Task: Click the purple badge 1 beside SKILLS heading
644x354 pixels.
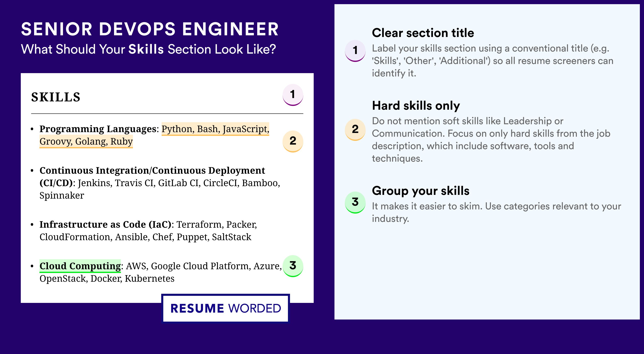Action: click(293, 95)
